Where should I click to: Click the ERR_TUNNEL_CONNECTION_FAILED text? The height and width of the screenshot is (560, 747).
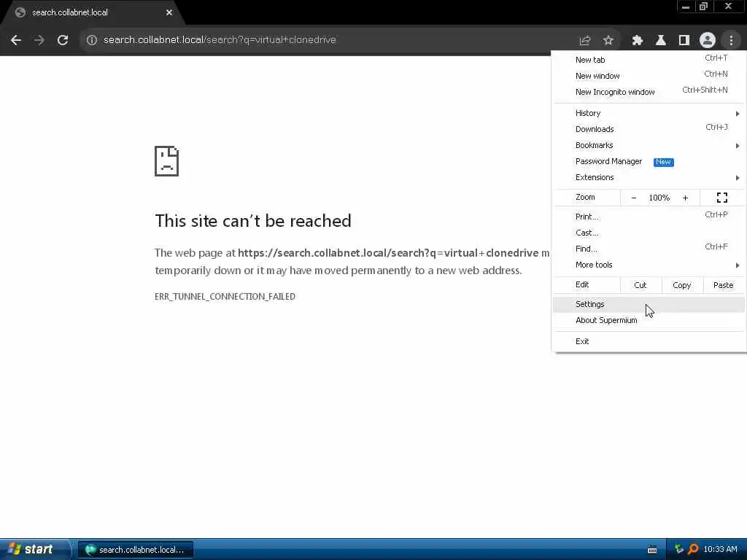click(225, 297)
